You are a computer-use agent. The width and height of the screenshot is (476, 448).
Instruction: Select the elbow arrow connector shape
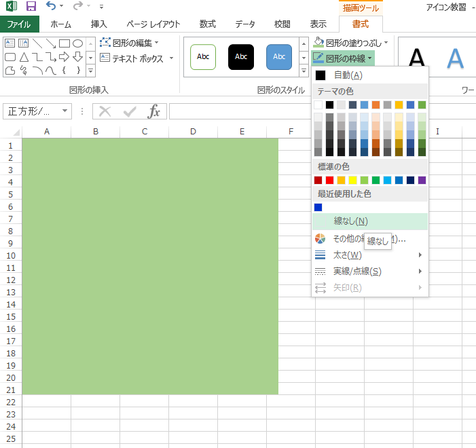(x=51, y=57)
